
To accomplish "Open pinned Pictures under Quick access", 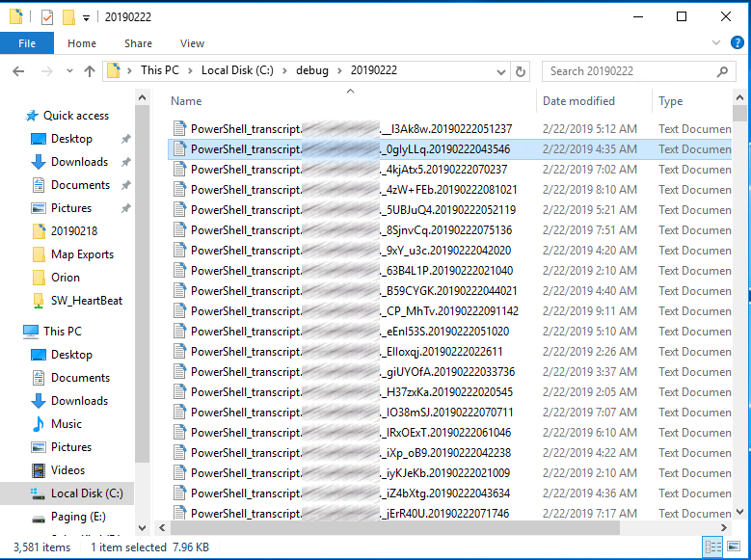I will pos(71,208).
